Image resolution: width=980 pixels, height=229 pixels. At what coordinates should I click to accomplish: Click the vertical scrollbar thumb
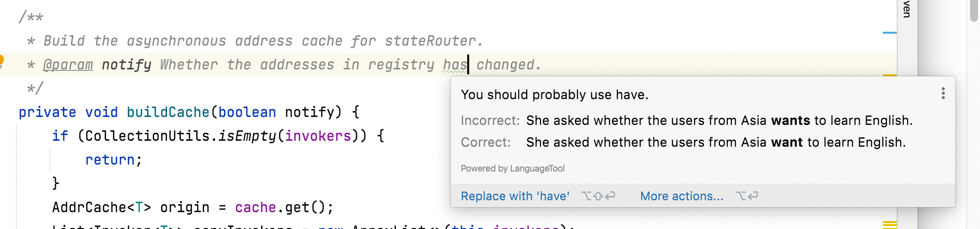[x=974, y=10]
